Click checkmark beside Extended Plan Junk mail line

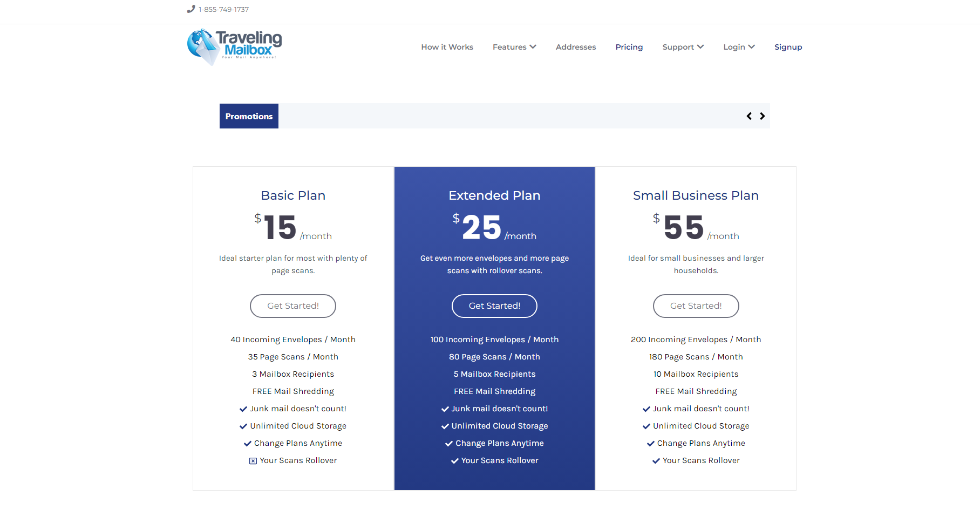(445, 409)
